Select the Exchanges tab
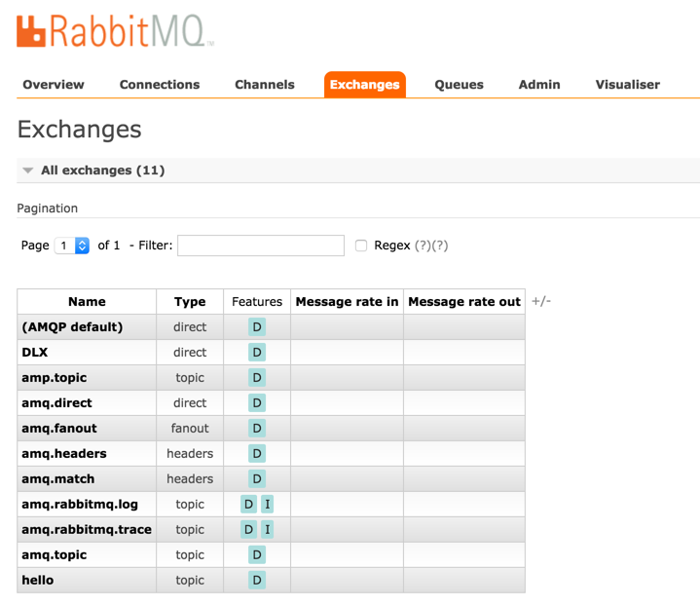Screen dimensions: 700x606 (x=365, y=85)
